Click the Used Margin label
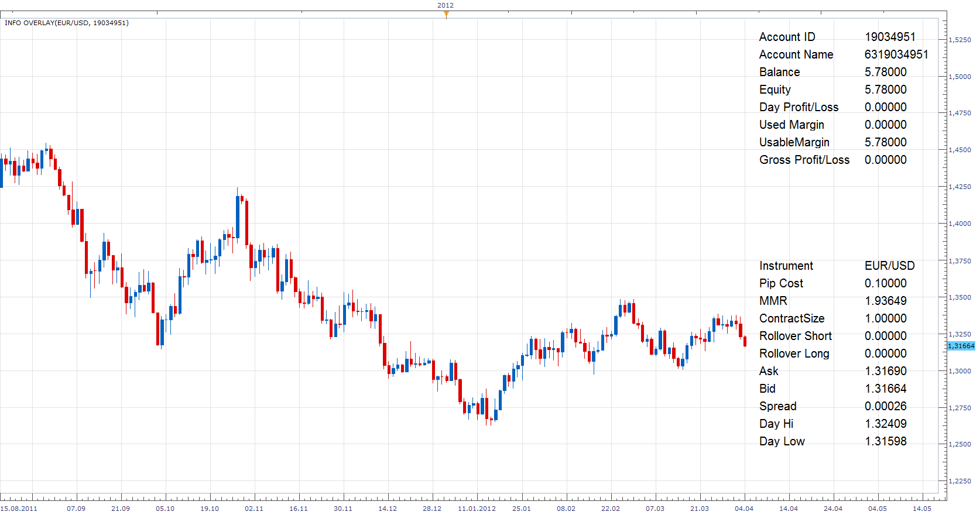 click(791, 125)
